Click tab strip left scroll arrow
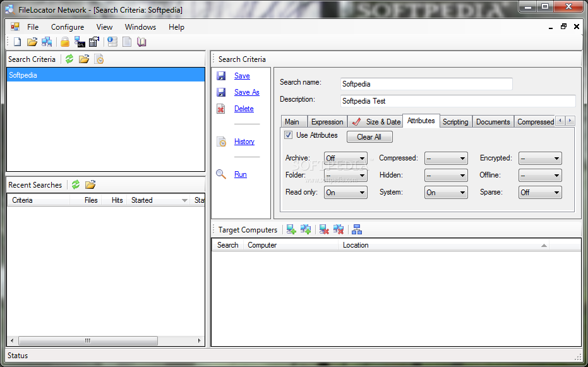The height and width of the screenshot is (367, 588). 560,121
